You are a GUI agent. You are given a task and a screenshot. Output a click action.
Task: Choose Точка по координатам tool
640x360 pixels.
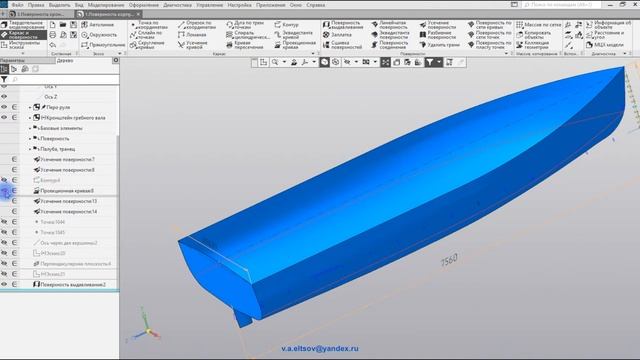[x=149, y=25]
